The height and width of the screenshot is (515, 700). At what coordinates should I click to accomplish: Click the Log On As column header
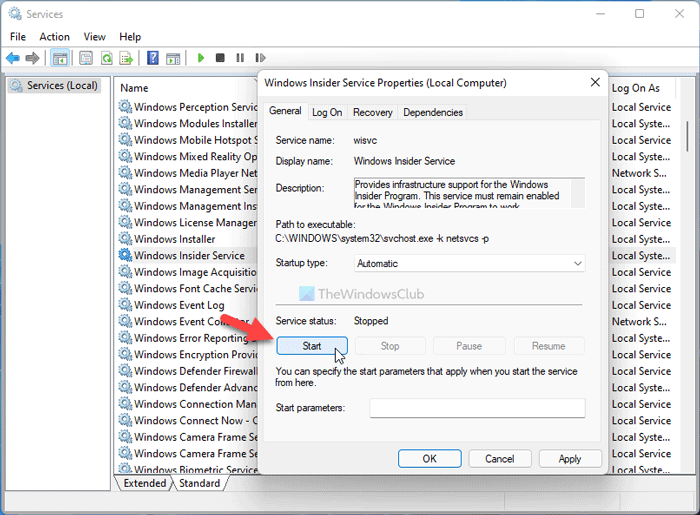(x=636, y=88)
